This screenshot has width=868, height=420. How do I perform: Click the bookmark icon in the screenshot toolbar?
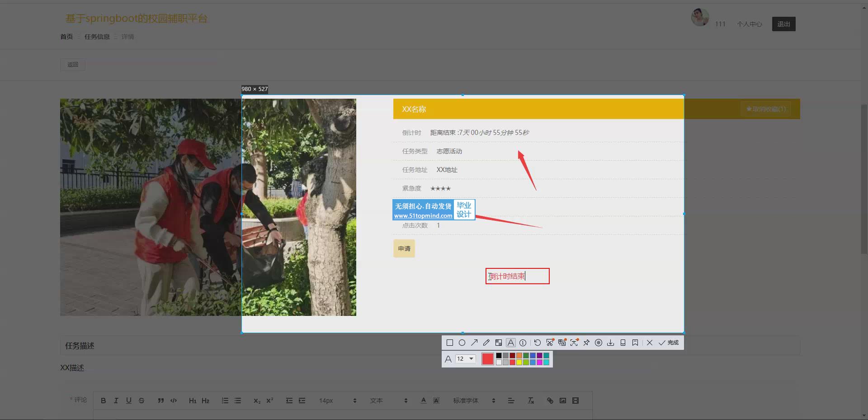point(635,343)
